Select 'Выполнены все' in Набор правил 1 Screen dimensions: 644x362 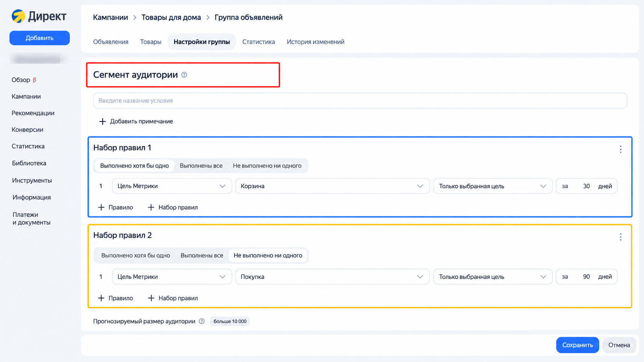click(x=201, y=166)
